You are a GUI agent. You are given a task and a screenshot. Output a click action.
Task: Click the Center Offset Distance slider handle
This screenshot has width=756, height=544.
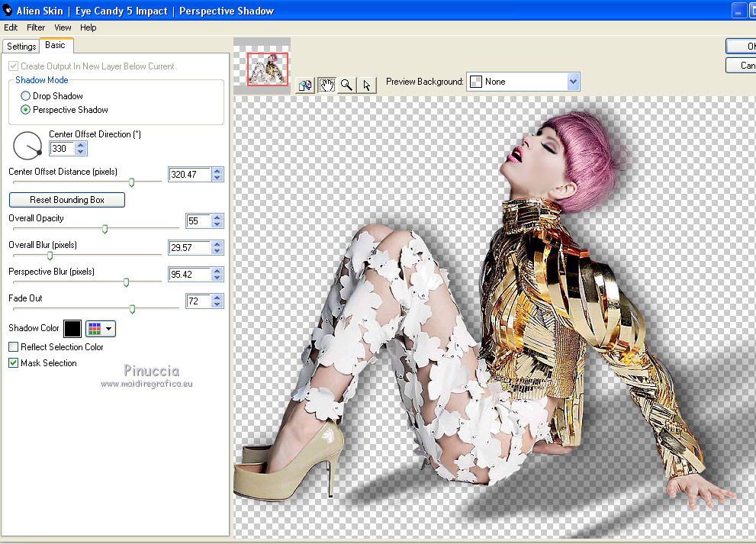tap(132, 182)
